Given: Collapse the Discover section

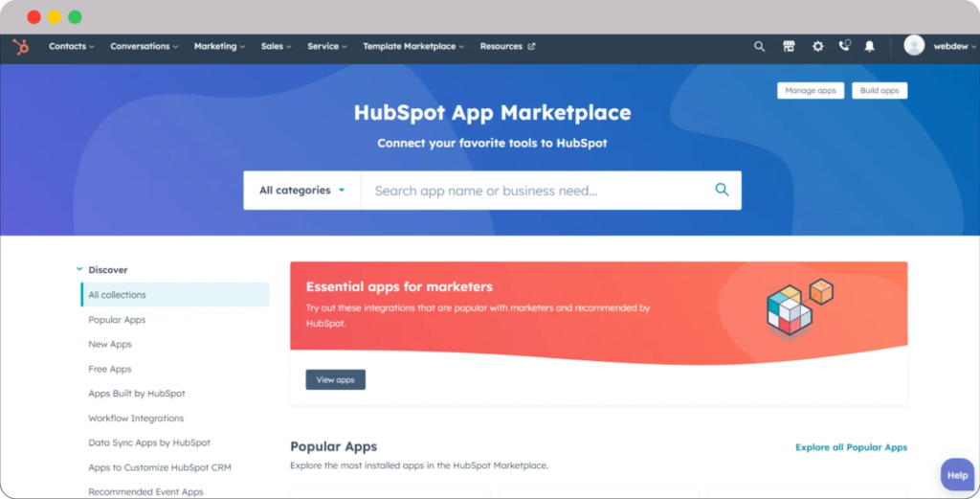Looking at the screenshot, I should (101, 269).
